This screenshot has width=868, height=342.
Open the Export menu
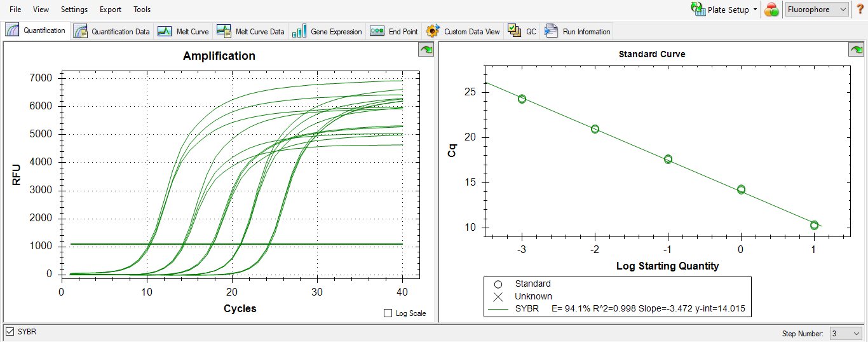coord(111,10)
